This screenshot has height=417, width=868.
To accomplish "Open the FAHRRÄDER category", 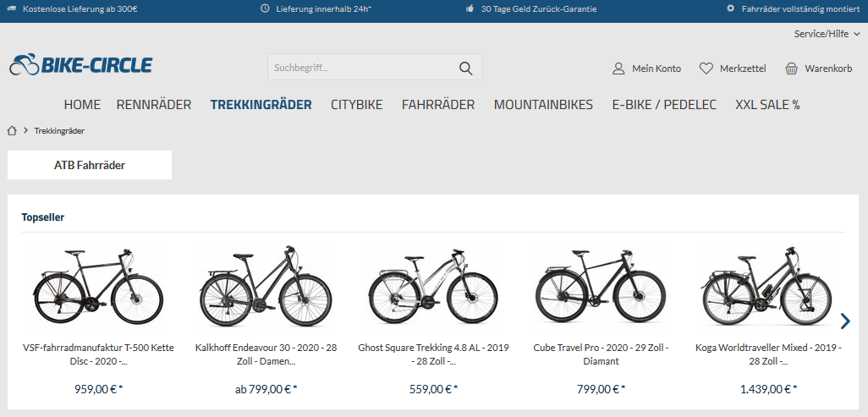I will pos(438,105).
